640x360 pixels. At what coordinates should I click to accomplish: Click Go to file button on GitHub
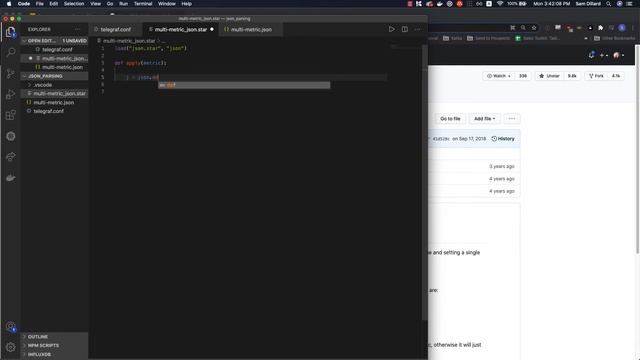click(450, 119)
